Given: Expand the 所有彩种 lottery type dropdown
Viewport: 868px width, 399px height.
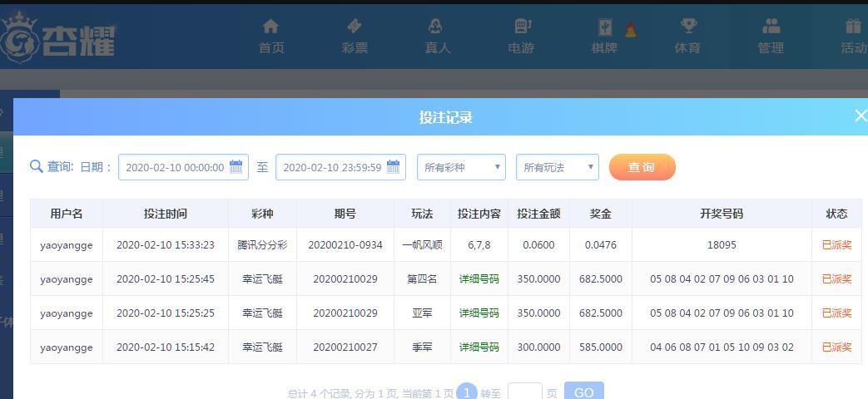Looking at the screenshot, I should 461,167.
